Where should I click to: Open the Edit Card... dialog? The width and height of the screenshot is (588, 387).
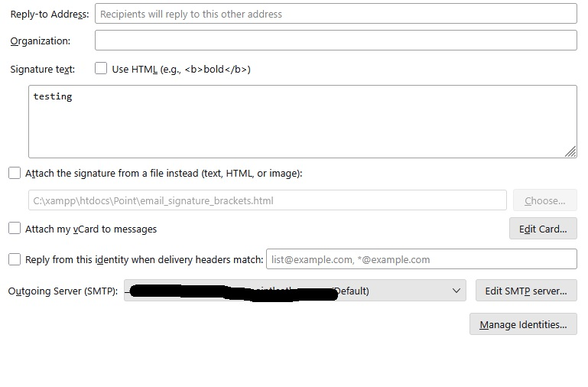543,229
